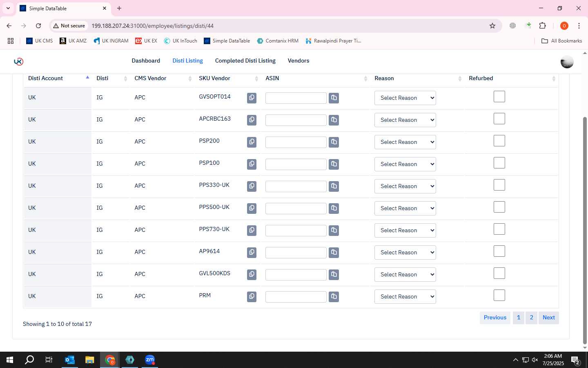
Task: Open Completed Disti Listing nav item
Action: pos(245,61)
